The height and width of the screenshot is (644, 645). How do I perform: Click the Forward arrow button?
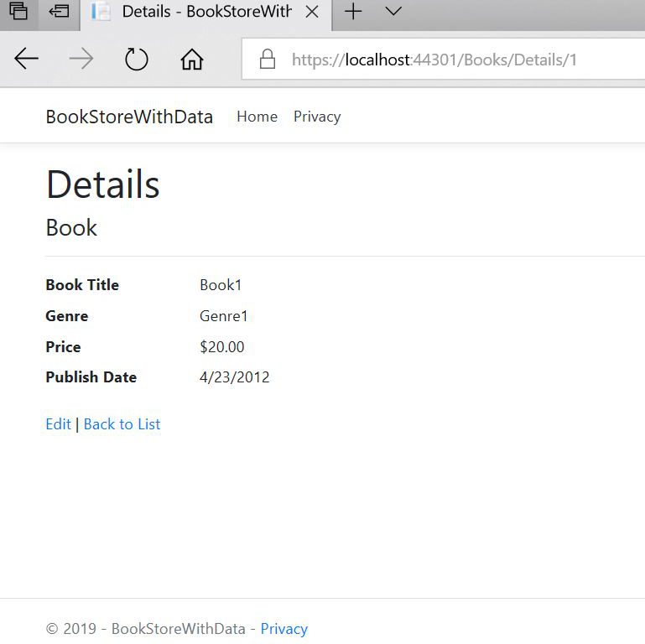point(81,60)
